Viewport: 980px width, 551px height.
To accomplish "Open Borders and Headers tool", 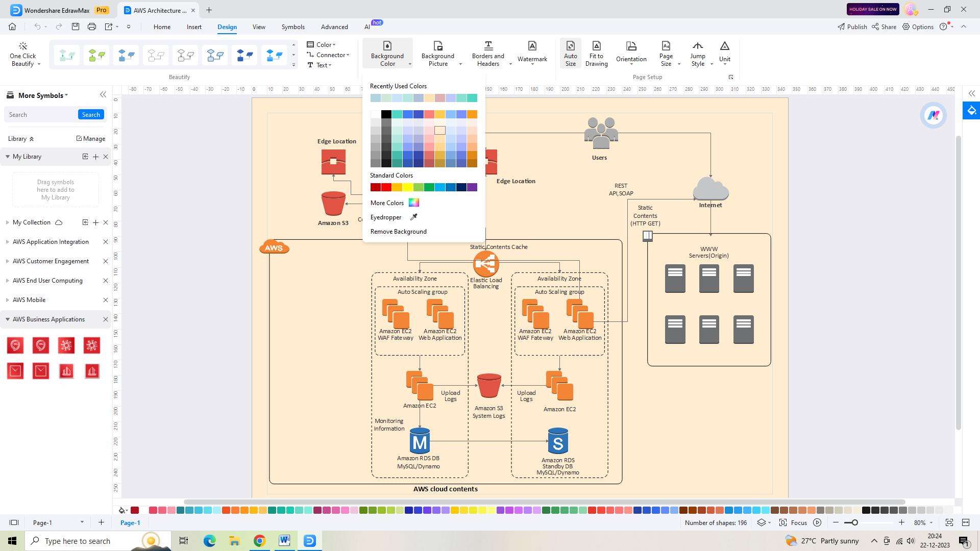I will [488, 54].
